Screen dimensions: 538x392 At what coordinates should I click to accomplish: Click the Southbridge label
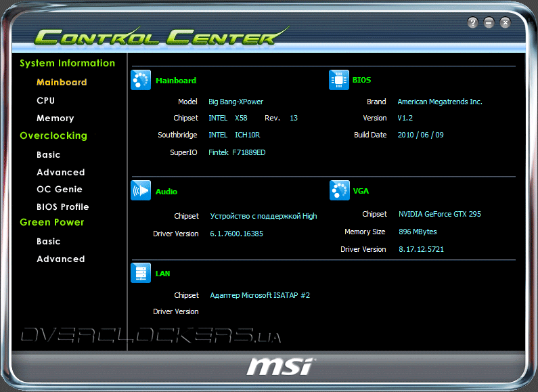177,135
